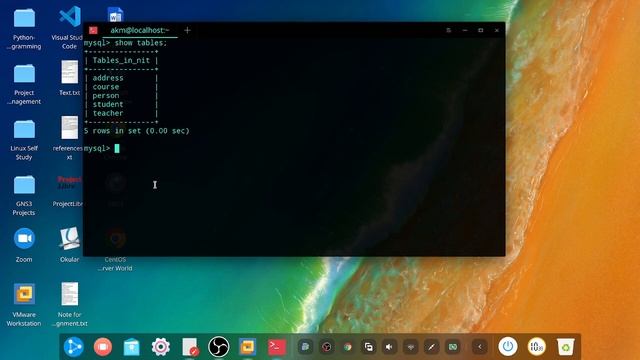This screenshot has height=360, width=640.
Task: Open the terminal window menu button
Action: pyautogui.click(x=448, y=30)
